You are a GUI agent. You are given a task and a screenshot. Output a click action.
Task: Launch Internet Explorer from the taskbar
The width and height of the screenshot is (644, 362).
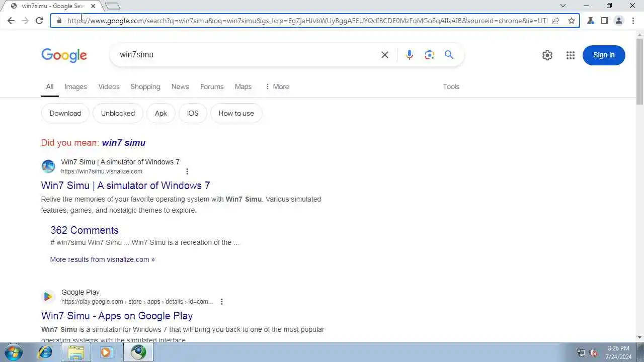[x=45, y=352]
